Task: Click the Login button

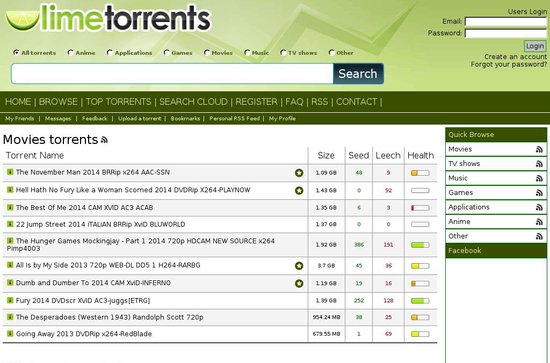Action: pyautogui.click(x=535, y=46)
